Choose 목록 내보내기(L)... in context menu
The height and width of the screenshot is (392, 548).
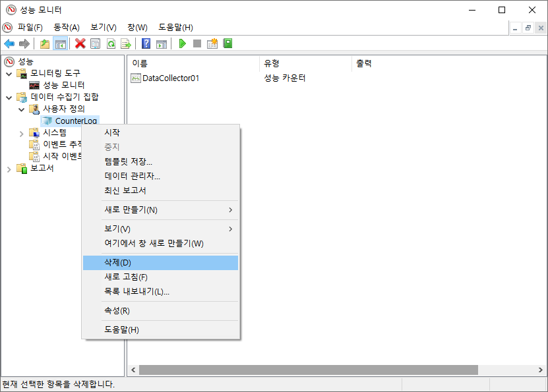tap(161, 291)
